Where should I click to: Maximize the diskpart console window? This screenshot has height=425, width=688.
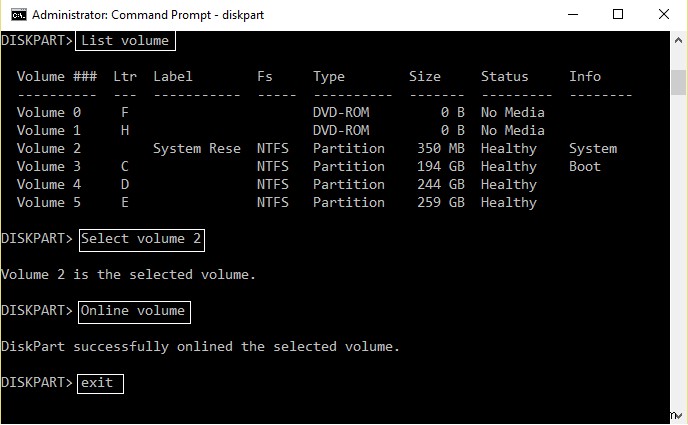point(616,15)
